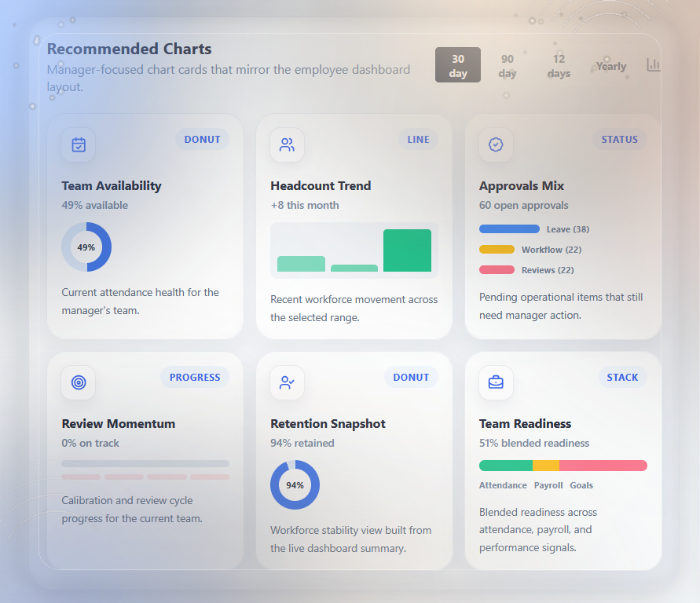Click the pink Goals segment of readiness bar
This screenshot has width=700, height=603.
[x=603, y=466]
